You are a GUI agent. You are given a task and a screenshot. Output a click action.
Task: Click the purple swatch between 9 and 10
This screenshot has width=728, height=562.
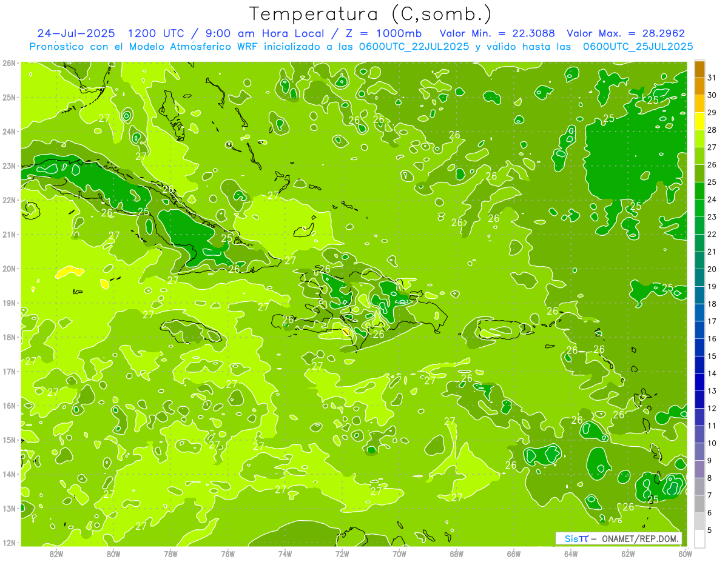click(x=699, y=452)
